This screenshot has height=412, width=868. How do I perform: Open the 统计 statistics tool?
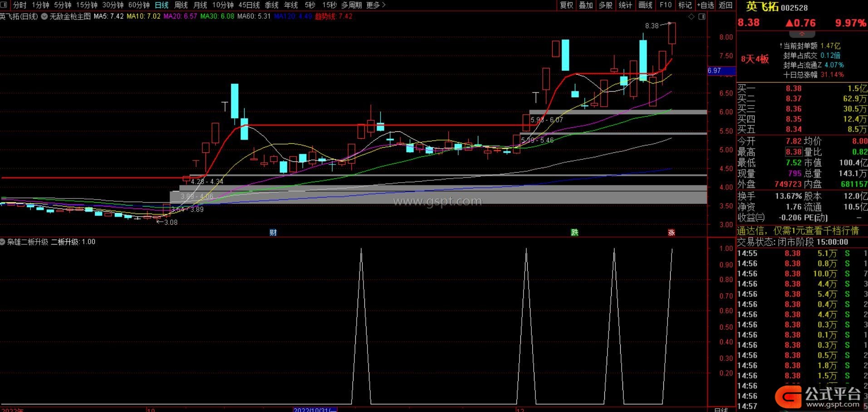pyautogui.click(x=625, y=5)
